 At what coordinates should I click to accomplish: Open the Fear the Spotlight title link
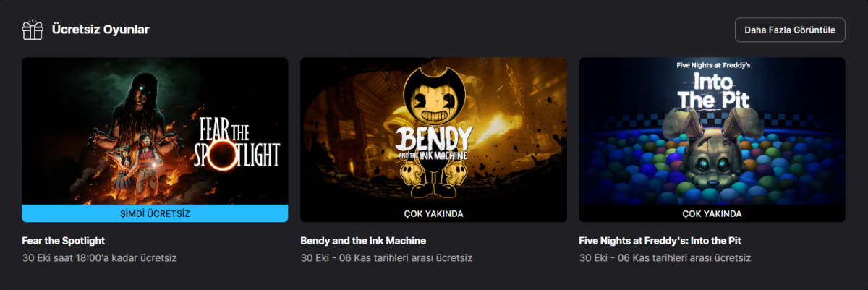pyautogui.click(x=64, y=241)
